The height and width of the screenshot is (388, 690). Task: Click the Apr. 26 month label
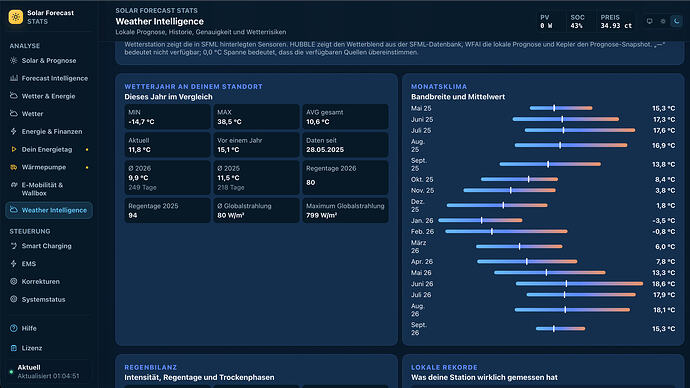(422, 261)
